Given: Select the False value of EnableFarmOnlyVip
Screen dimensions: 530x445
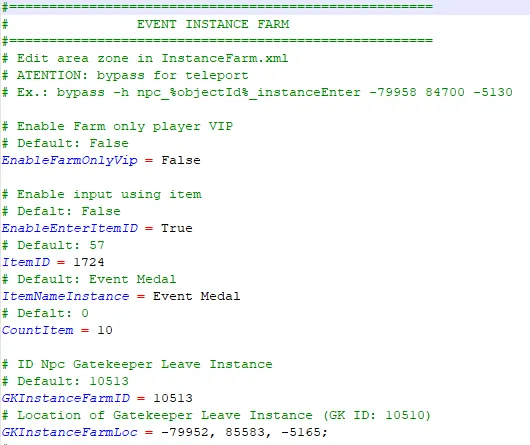Looking at the screenshot, I should coord(181,160).
